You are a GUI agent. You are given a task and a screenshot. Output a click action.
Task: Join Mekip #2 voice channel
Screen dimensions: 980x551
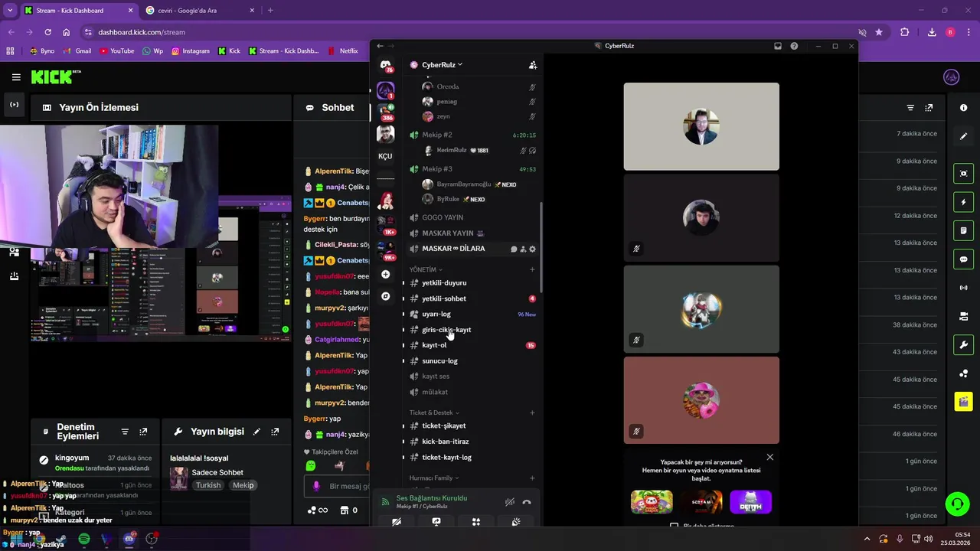pyautogui.click(x=471, y=135)
